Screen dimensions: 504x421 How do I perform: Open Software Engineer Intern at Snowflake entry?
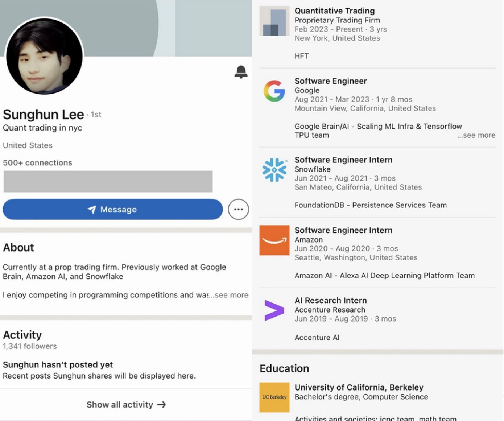click(x=343, y=160)
